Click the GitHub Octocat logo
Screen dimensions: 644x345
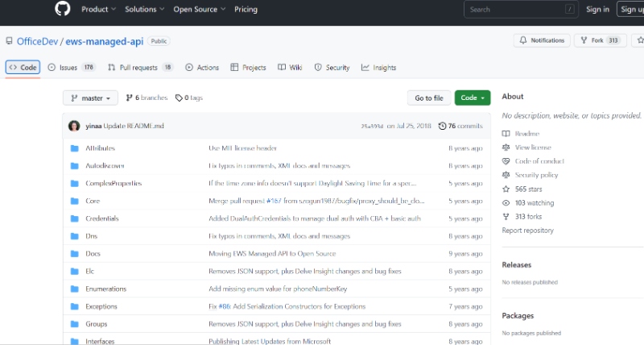tap(63, 10)
